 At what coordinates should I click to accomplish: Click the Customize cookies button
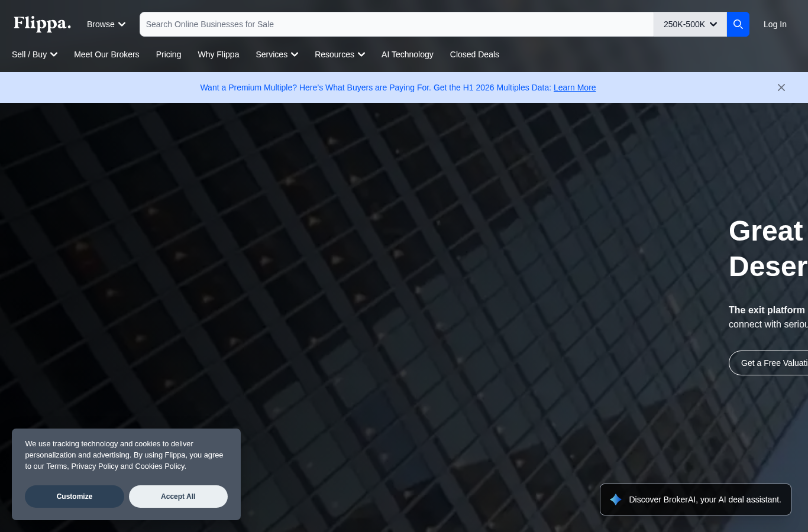click(75, 497)
